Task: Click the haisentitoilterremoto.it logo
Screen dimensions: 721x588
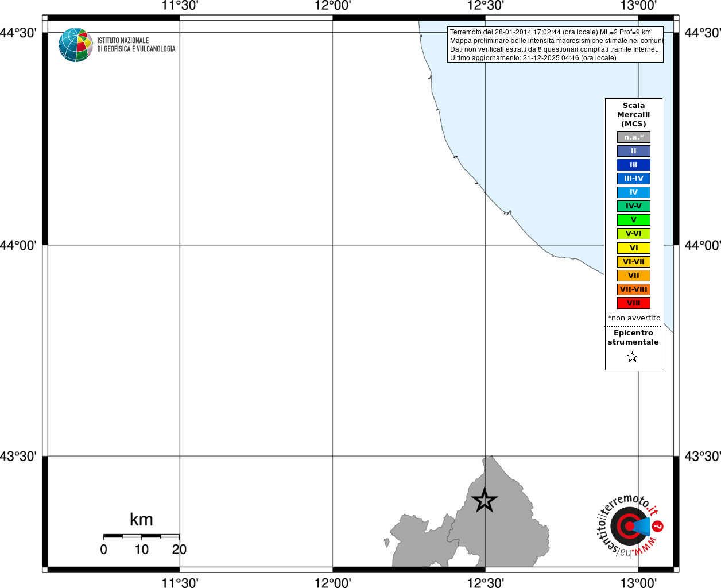Action: 630,525
